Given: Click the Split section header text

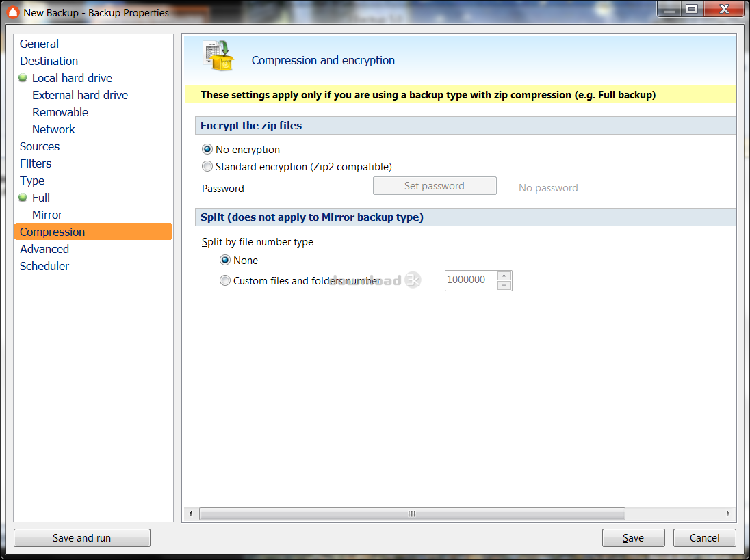Looking at the screenshot, I should (x=312, y=217).
